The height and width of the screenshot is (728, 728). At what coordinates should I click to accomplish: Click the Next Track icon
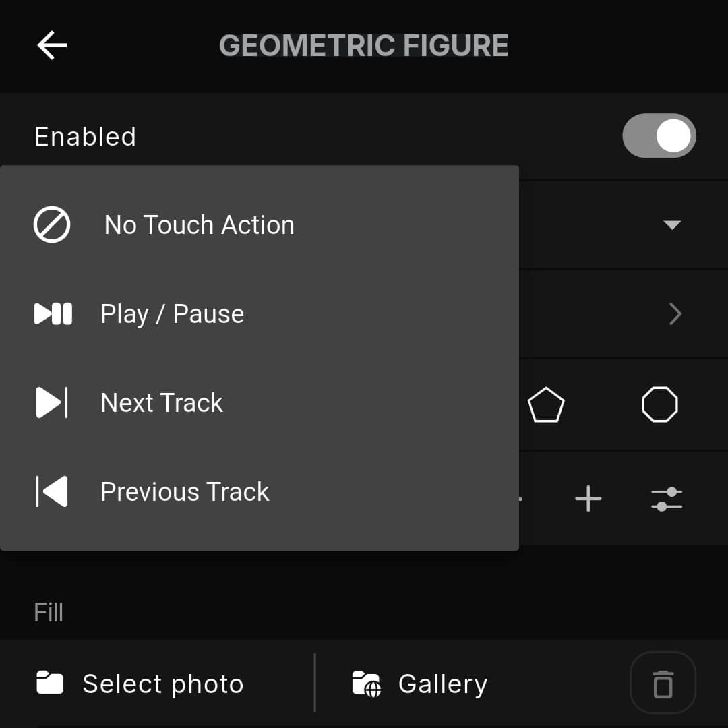point(51,402)
